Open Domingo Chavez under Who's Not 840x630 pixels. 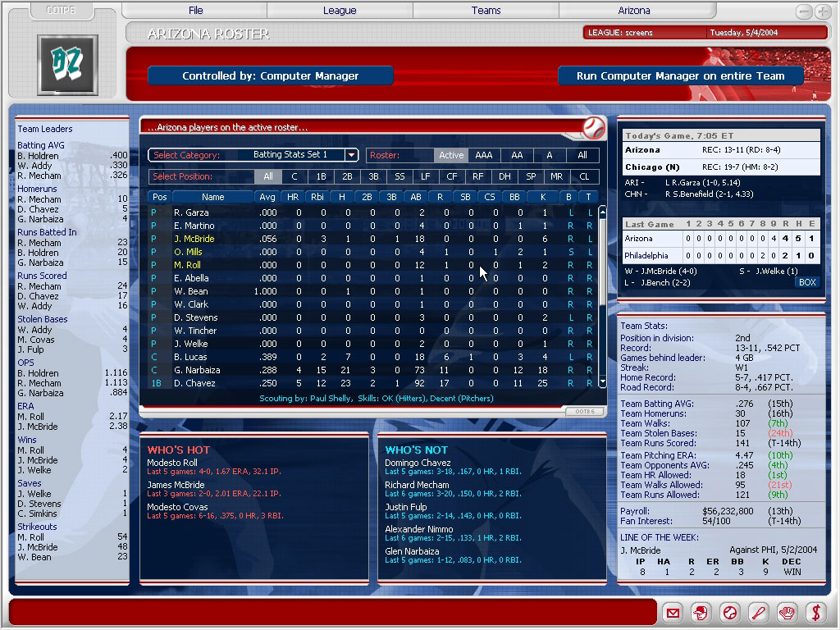pyautogui.click(x=418, y=463)
